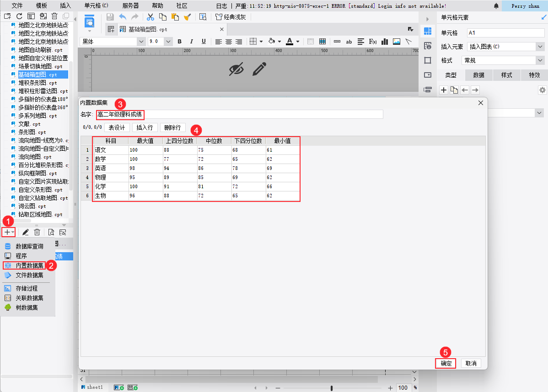Open the font size 9.0 dropdown
The image size is (548, 392).
pos(168,42)
